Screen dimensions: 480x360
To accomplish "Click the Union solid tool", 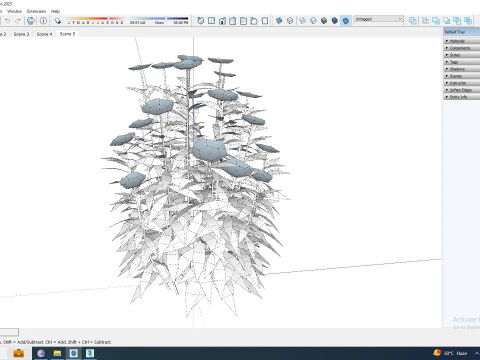I will point(436,21).
